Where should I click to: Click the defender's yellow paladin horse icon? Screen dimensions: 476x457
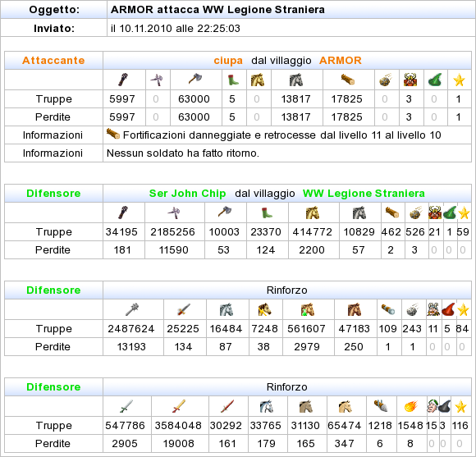click(x=313, y=213)
